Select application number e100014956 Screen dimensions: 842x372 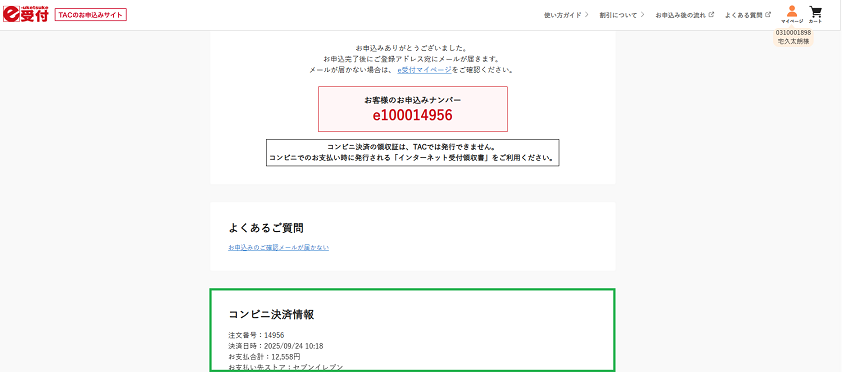click(x=412, y=115)
